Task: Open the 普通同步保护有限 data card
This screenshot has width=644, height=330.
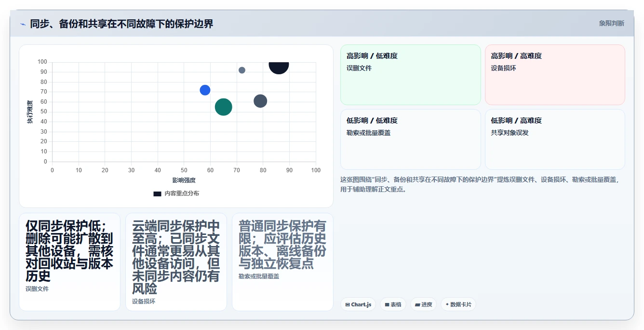Action: [x=282, y=262]
